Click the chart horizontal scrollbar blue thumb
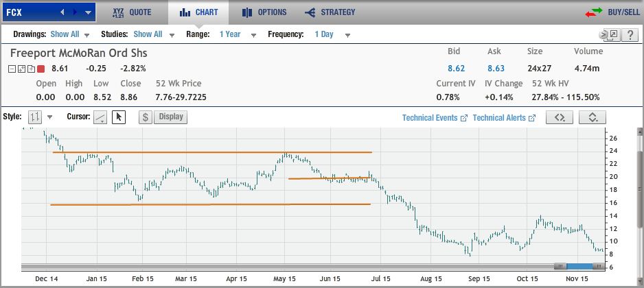Image resolution: width=644 pixels, height=288 pixels. [579, 267]
